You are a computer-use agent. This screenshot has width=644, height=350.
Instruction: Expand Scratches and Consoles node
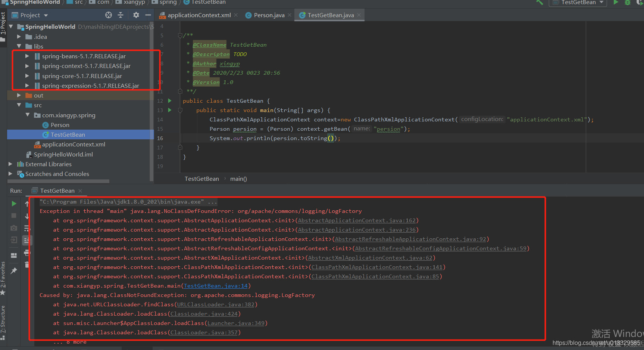pos(11,174)
